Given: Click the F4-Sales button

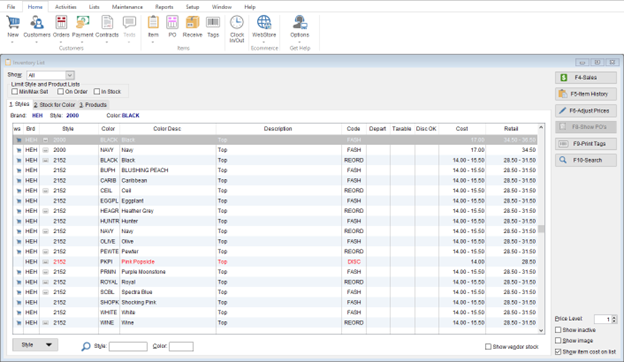Looking at the screenshot, I should (586, 78).
